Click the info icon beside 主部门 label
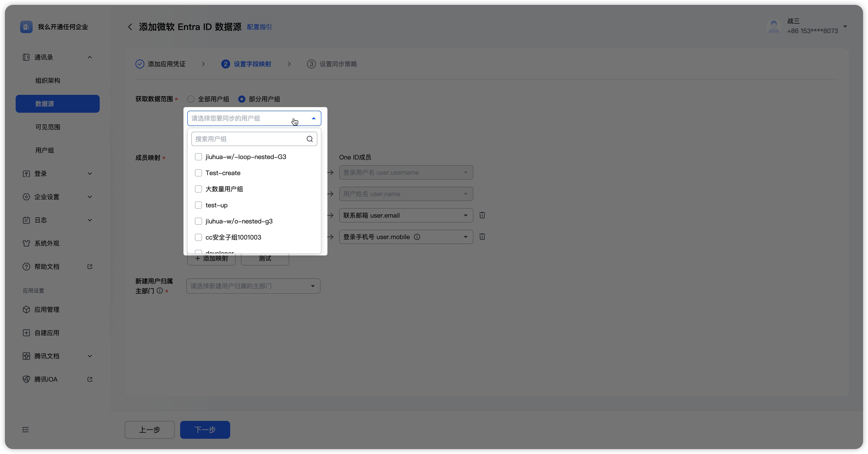The height and width of the screenshot is (454, 868). 160,291
